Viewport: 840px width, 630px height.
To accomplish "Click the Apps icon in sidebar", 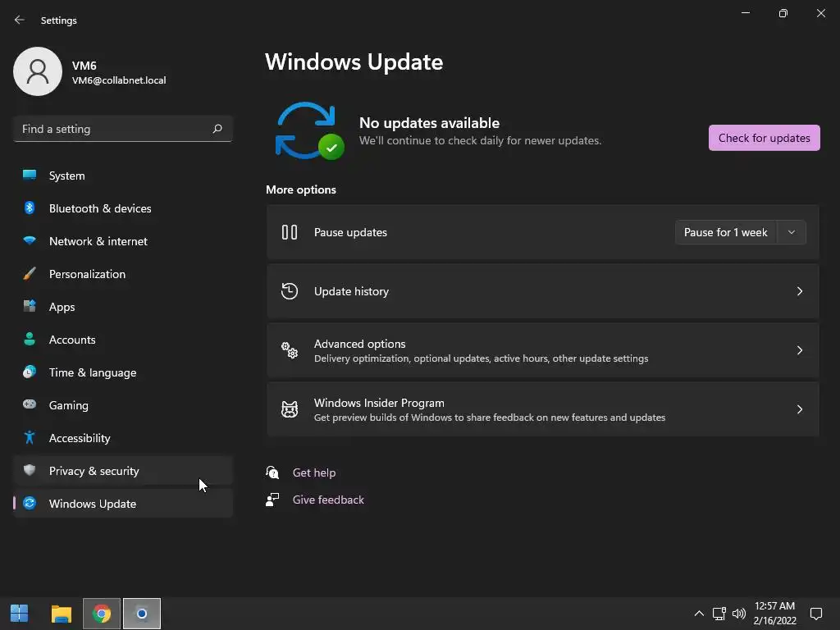I will point(30,307).
